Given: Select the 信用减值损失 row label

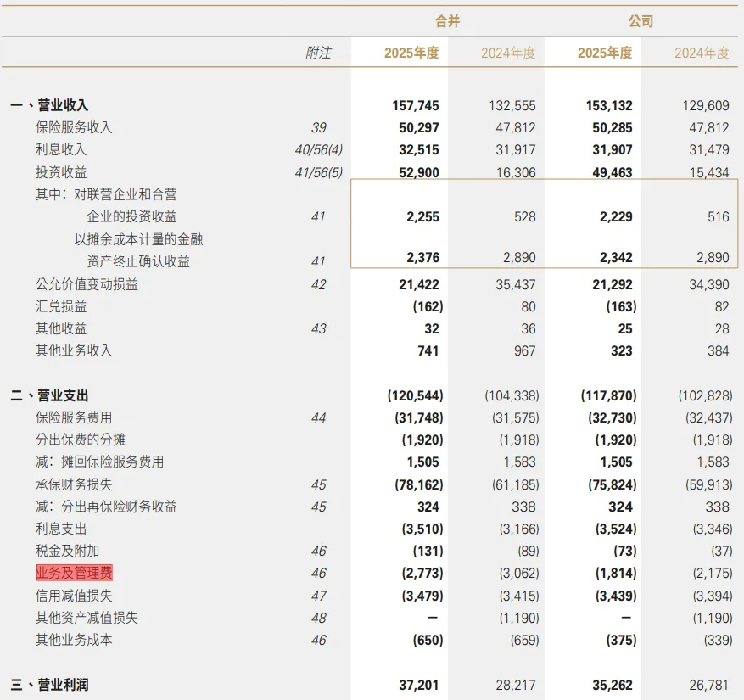Looking at the screenshot, I should click(74, 596).
